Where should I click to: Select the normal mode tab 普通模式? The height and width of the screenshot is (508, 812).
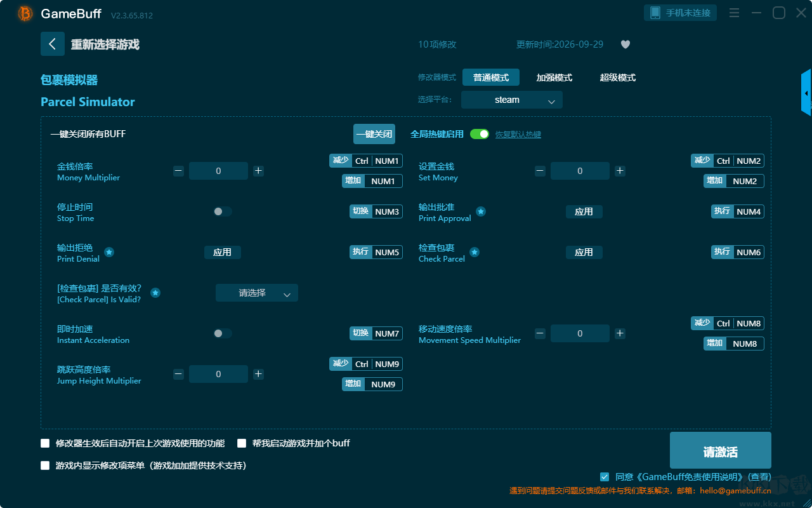pyautogui.click(x=491, y=77)
